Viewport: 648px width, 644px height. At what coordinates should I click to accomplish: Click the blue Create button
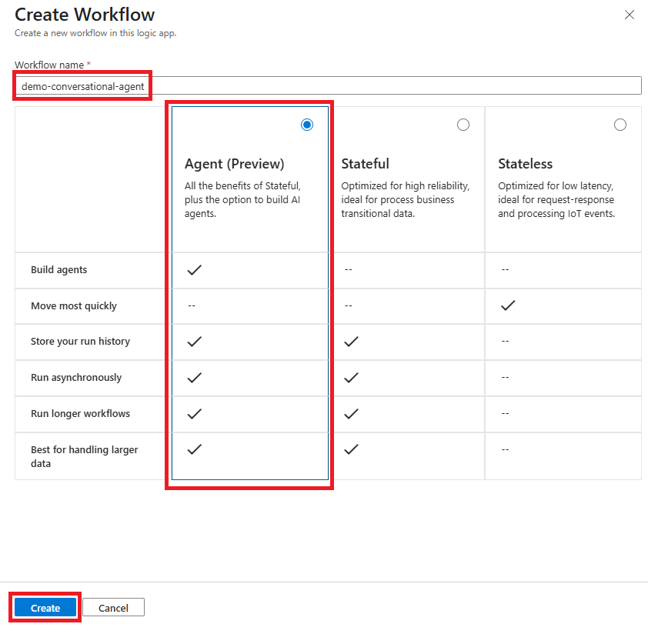(45, 608)
